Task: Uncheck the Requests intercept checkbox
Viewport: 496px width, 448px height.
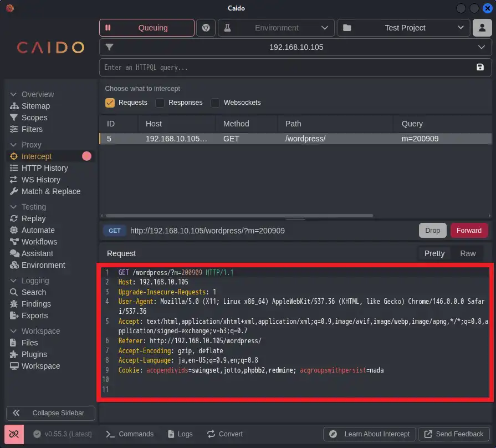Action: point(110,103)
